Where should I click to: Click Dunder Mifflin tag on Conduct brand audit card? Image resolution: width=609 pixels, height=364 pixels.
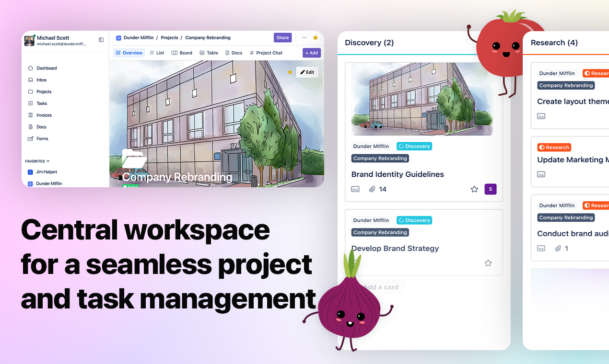pyautogui.click(x=557, y=205)
